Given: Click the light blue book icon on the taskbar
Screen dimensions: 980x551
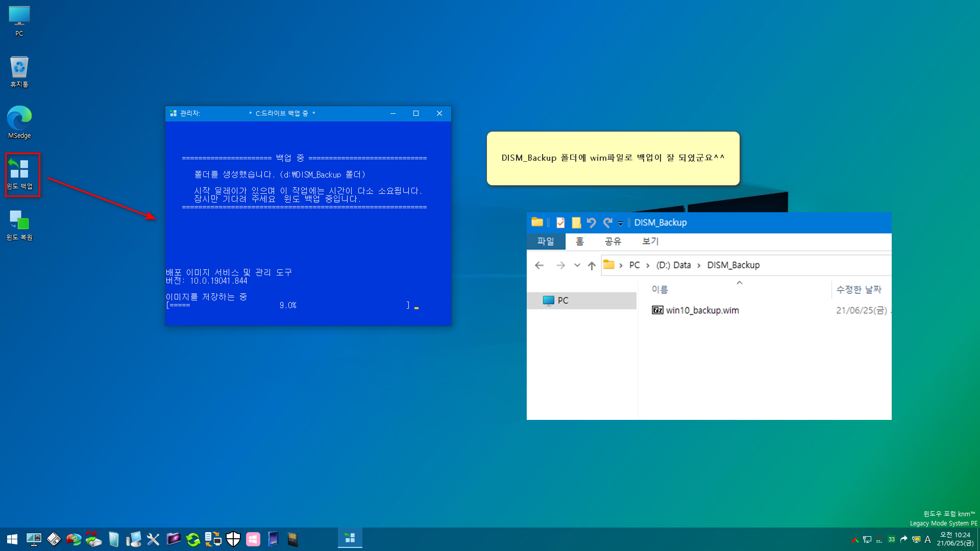Looking at the screenshot, I should click(114, 539).
